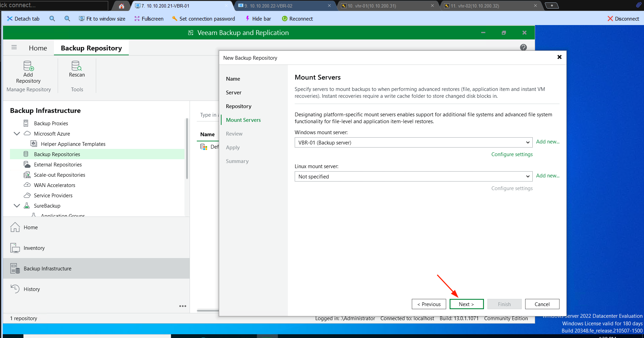The height and width of the screenshot is (338, 644).
Task: Click External Repositories icon
Action: coord(27,164)
